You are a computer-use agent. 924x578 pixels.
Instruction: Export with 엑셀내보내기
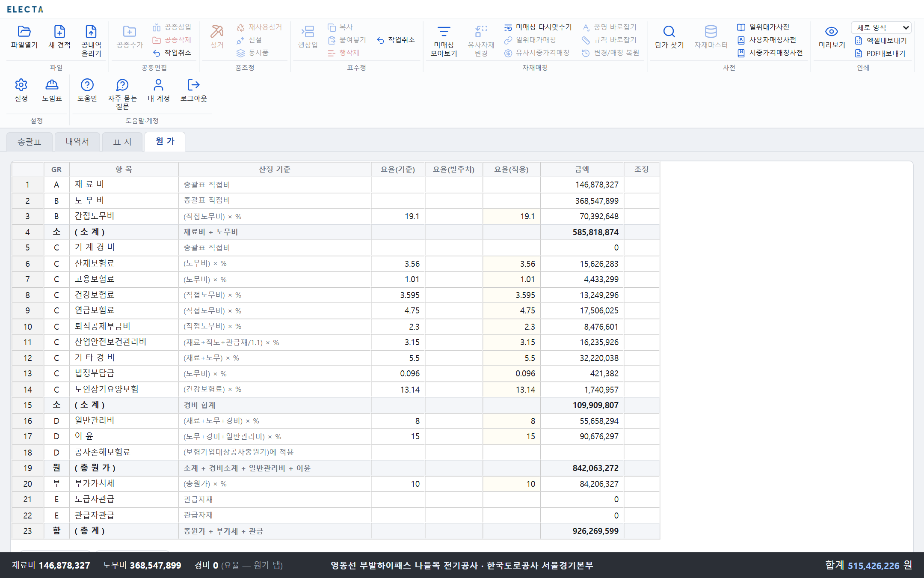(881, 41)
